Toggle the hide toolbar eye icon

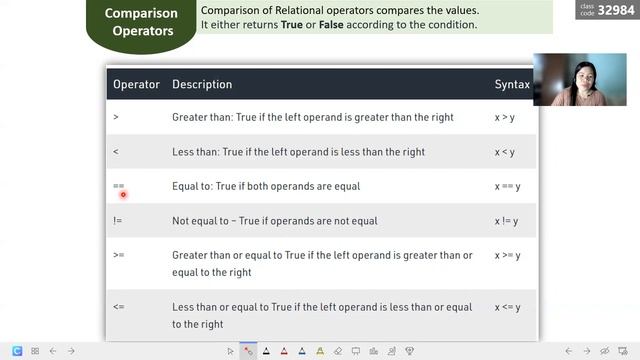click(604, 351)
